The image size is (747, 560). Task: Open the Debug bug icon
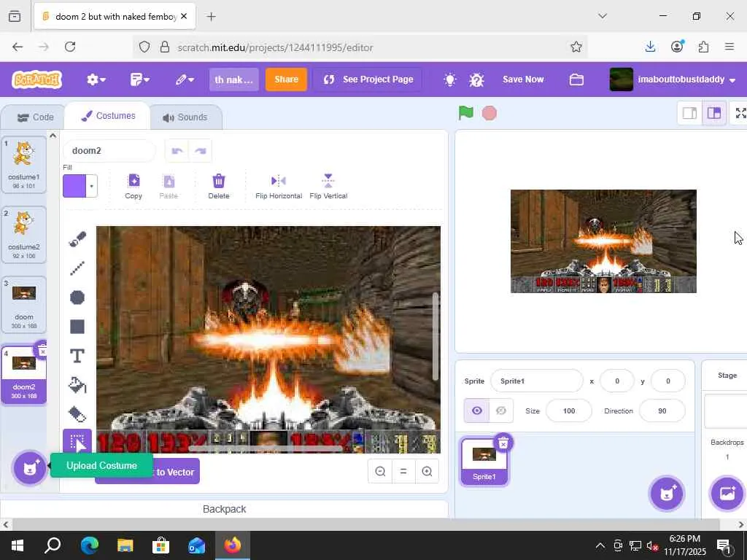[476, 79]
